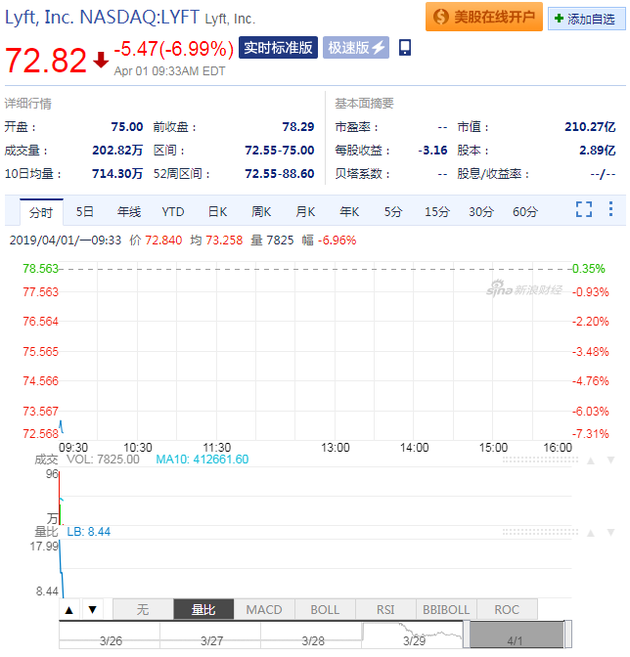630x657 pixels.
Task: Select the 分时 intraday tab
Action: pos(41,212)
